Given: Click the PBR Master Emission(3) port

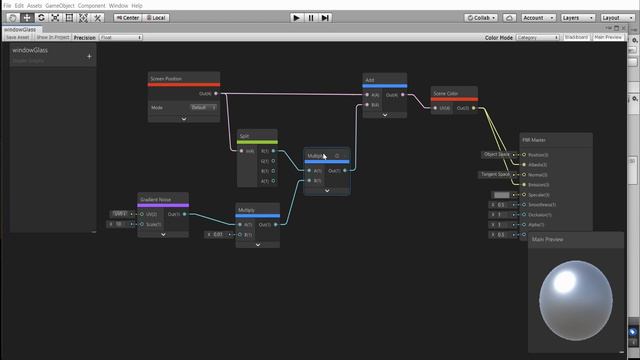Looking at the screenshot, I should point(524,184).
